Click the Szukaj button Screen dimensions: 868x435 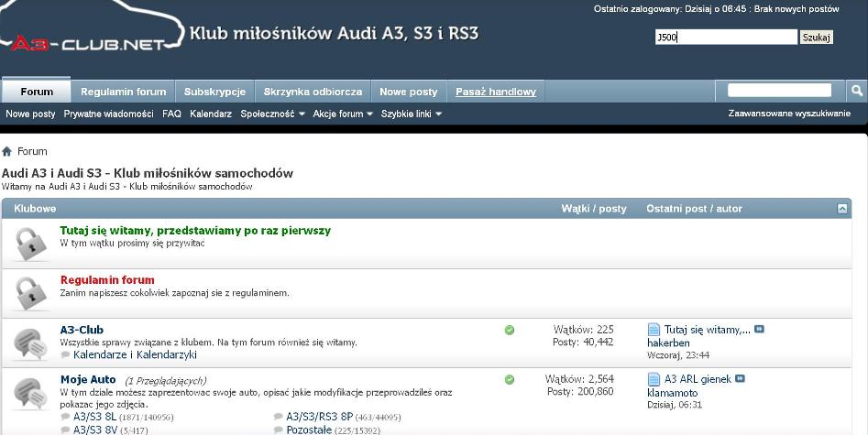pos(816,37)
